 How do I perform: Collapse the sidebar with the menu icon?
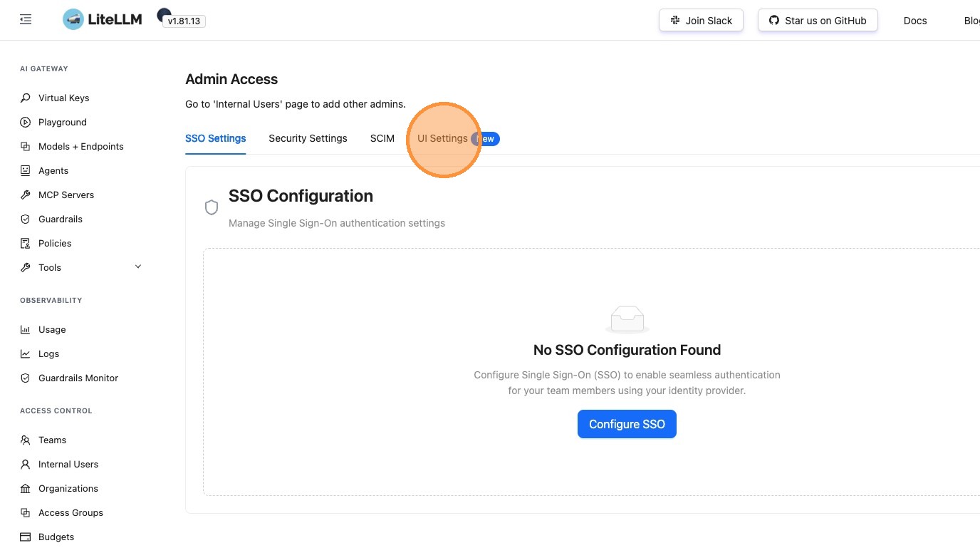click(26, 20)
